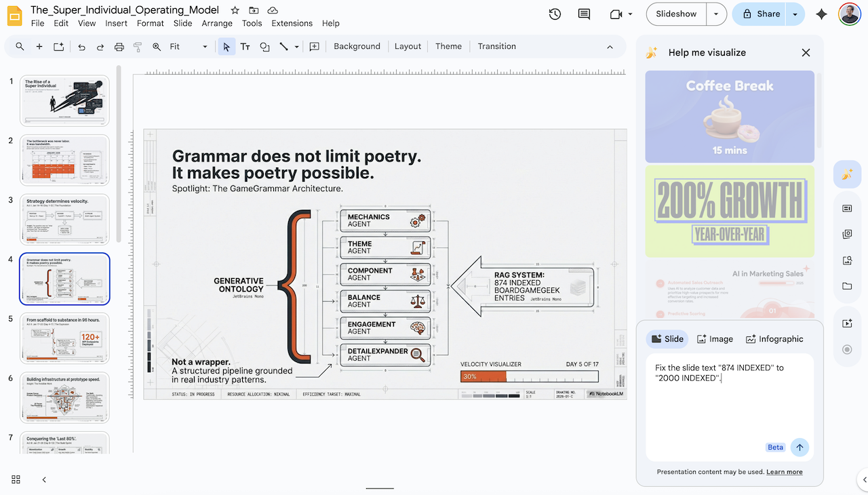Select the shape insertion tool
Screen dimensions: 868x495
264,46
